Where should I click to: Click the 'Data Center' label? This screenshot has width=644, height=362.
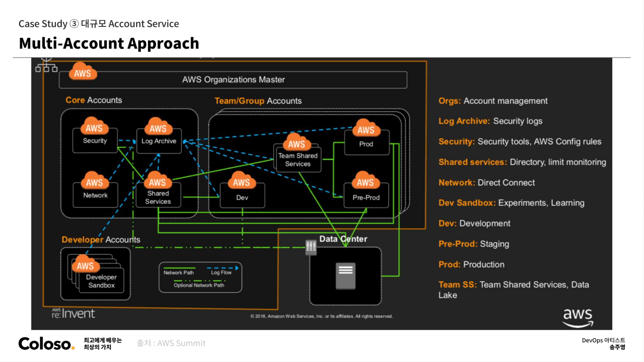coord(343,239)
